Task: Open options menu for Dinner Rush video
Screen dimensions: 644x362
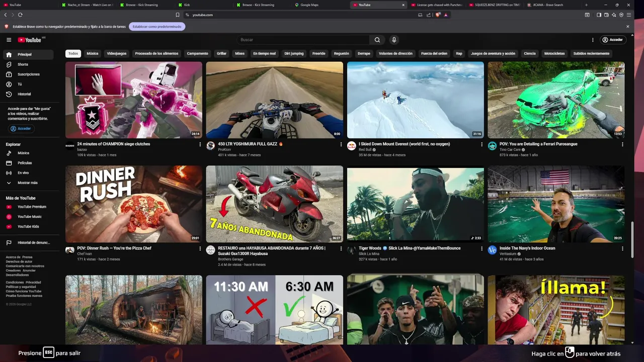Action: click(200, 248)
